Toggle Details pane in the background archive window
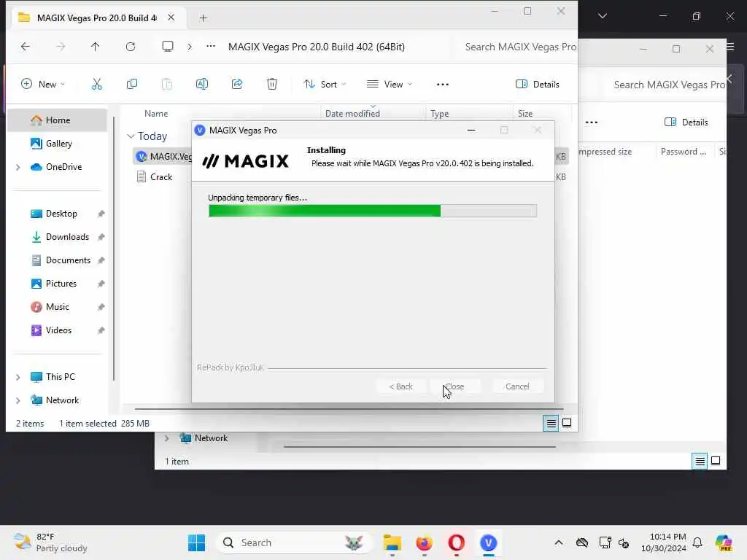Screen dimensions: 747x560 click(686, 122)
